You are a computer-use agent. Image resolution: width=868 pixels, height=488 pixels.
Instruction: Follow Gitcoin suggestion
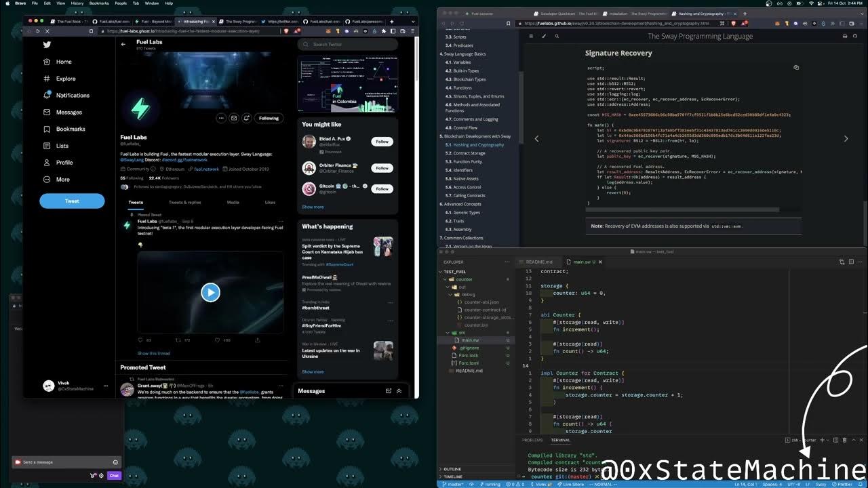[x=382, y=189]
